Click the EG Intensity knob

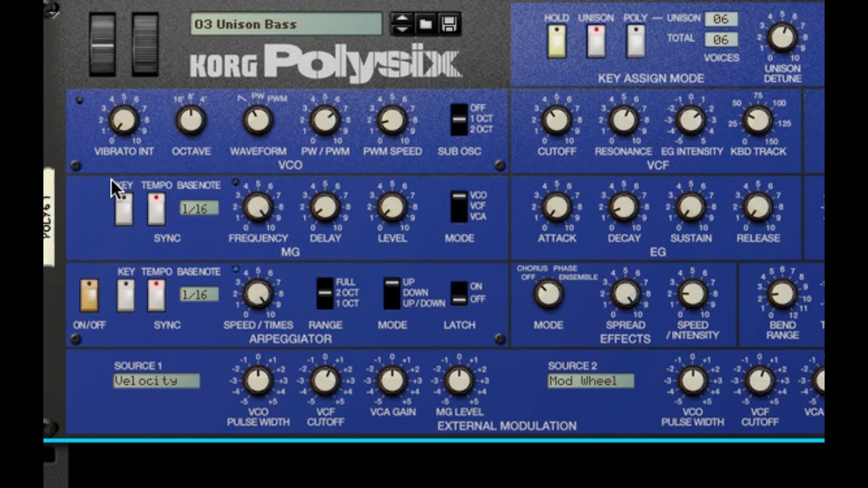point(690,120)
